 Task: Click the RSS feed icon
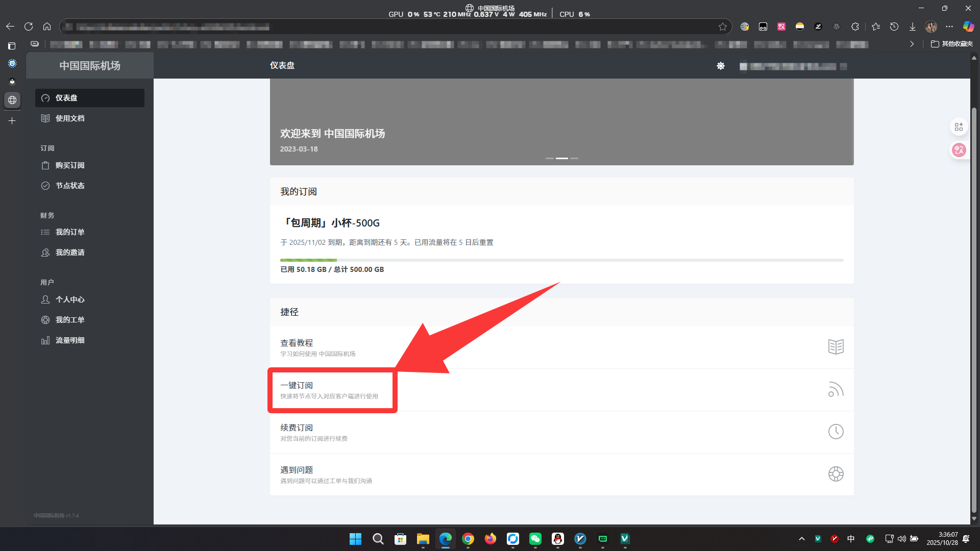(836, 389)
